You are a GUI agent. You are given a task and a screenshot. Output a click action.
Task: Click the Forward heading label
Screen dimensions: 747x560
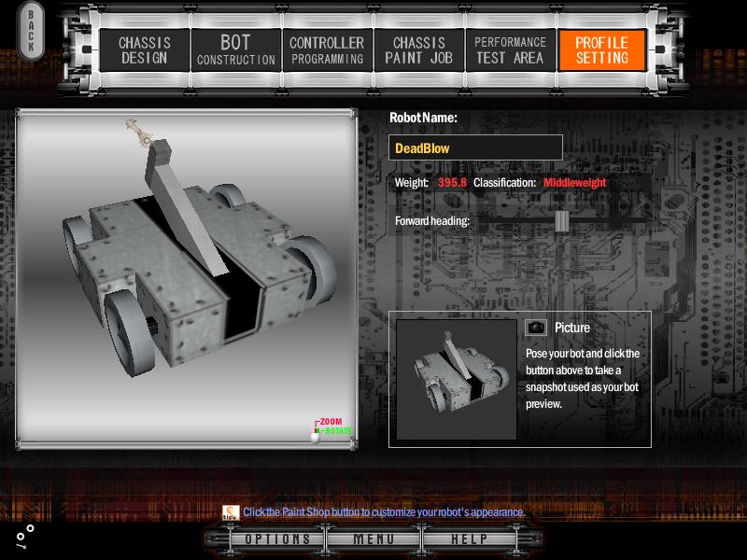tap(432, 221)
